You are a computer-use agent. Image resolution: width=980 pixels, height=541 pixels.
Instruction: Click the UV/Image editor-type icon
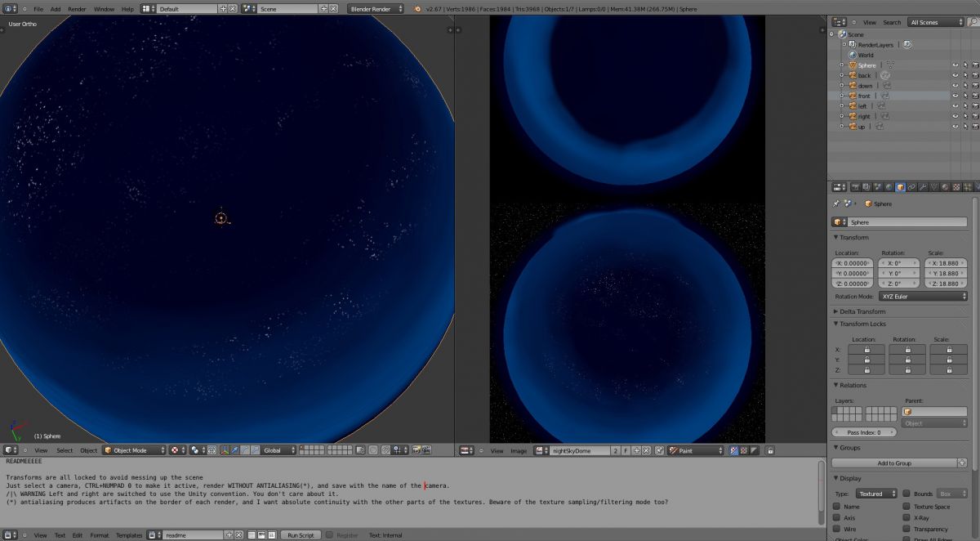pos(466,450)
